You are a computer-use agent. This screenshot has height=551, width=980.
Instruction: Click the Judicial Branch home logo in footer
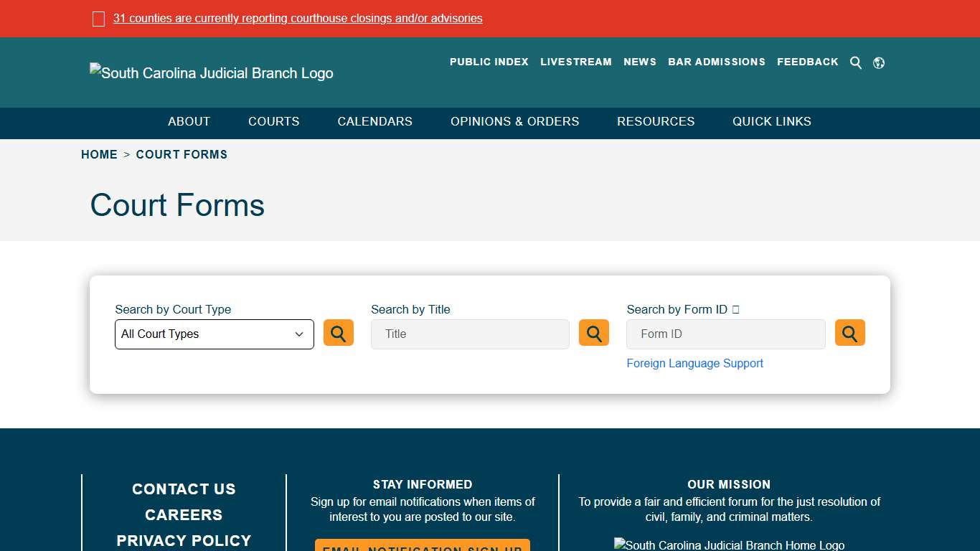coord(729,545)
